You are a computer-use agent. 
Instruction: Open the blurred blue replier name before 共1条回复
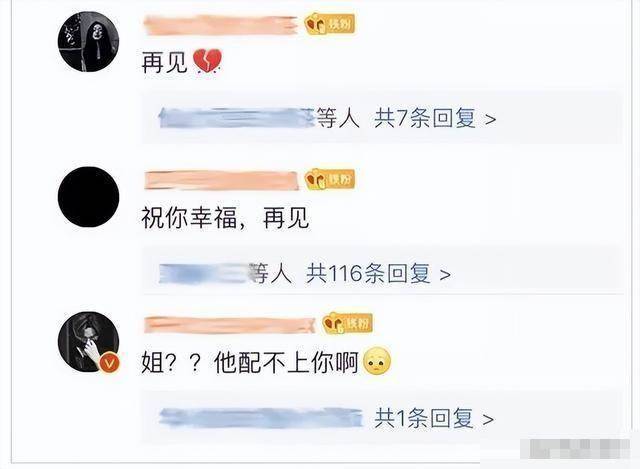click(261, 418)
